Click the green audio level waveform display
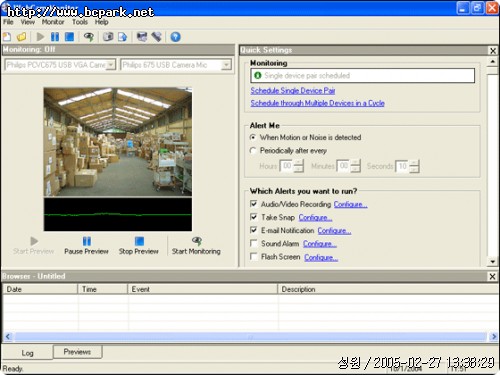 coord(118,214)
